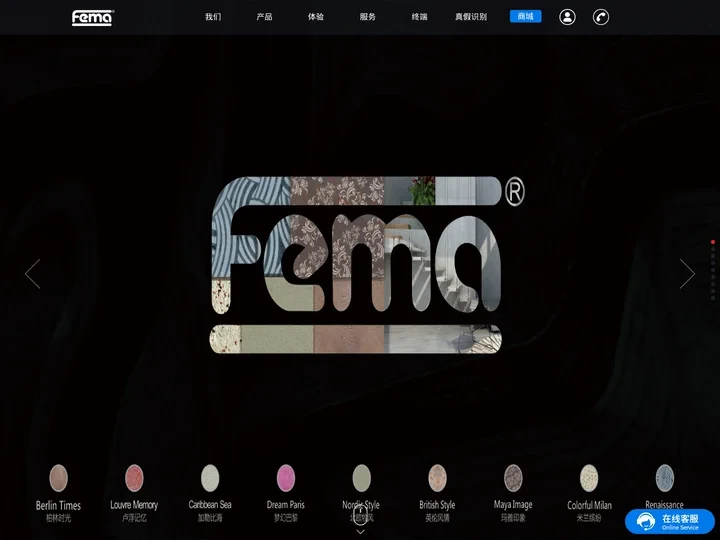The image size is (720, 540).
Task: Select the Caribbean Sea swatch
Action: coord(210,478)
